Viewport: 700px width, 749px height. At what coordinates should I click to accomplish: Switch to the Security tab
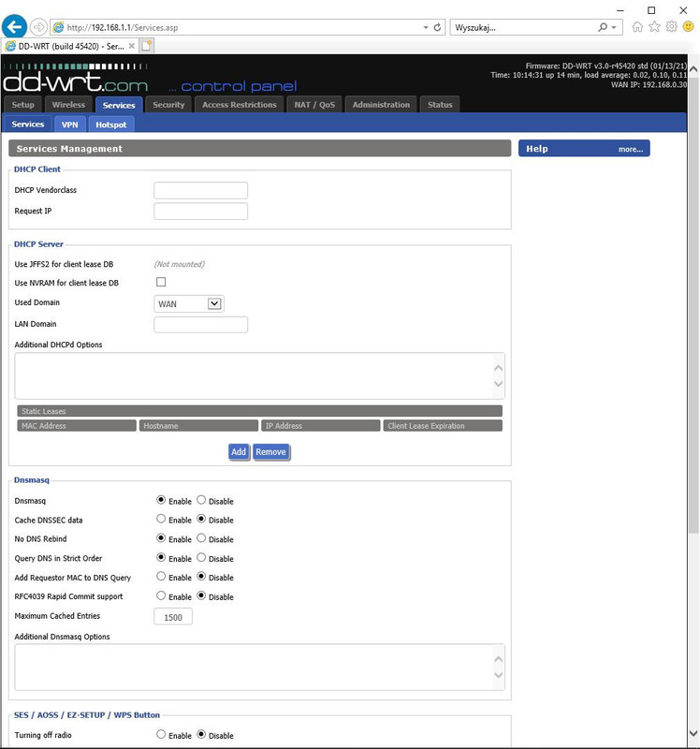pos(168,105)
